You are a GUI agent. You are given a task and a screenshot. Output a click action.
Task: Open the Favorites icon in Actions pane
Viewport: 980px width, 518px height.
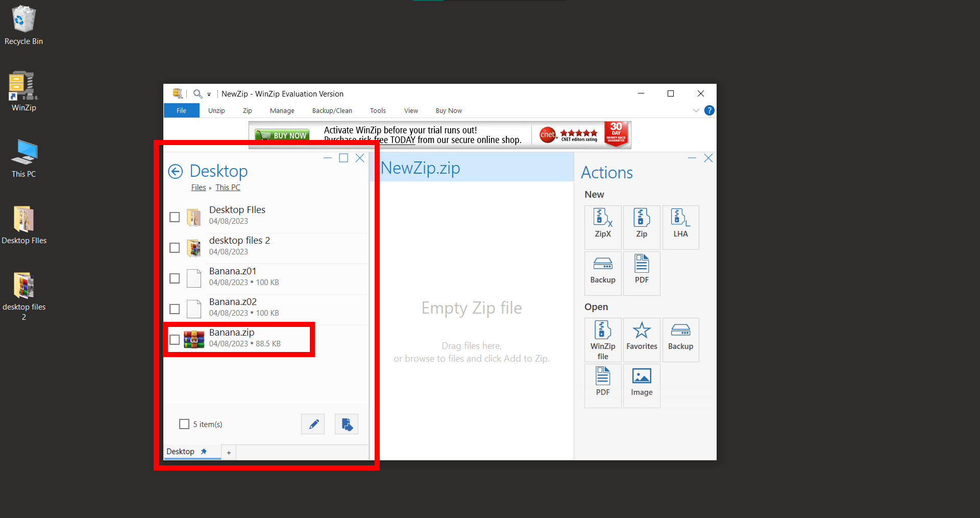642,340
